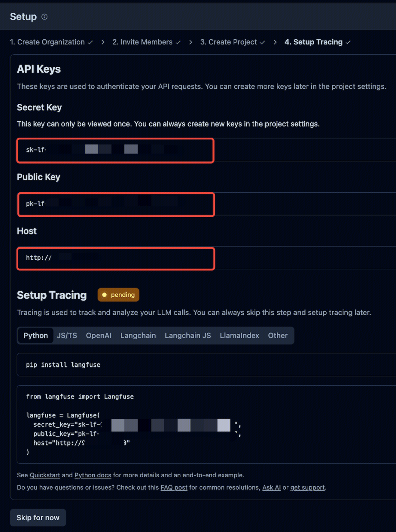Select the Other tab
This screenshot has height=532, width=396.
(x=278, y=335)
